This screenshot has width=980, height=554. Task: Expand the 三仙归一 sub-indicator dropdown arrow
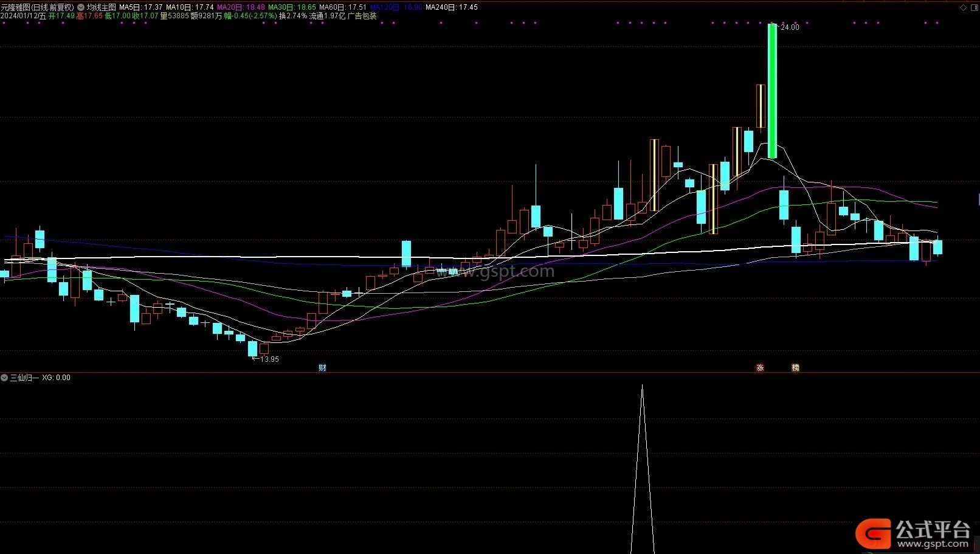(4, 378)
